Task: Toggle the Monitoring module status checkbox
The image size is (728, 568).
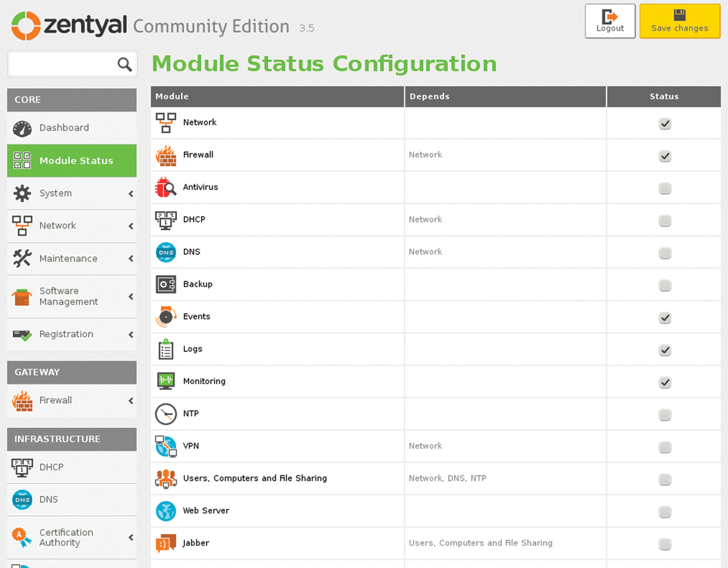Action: point(665,382)
